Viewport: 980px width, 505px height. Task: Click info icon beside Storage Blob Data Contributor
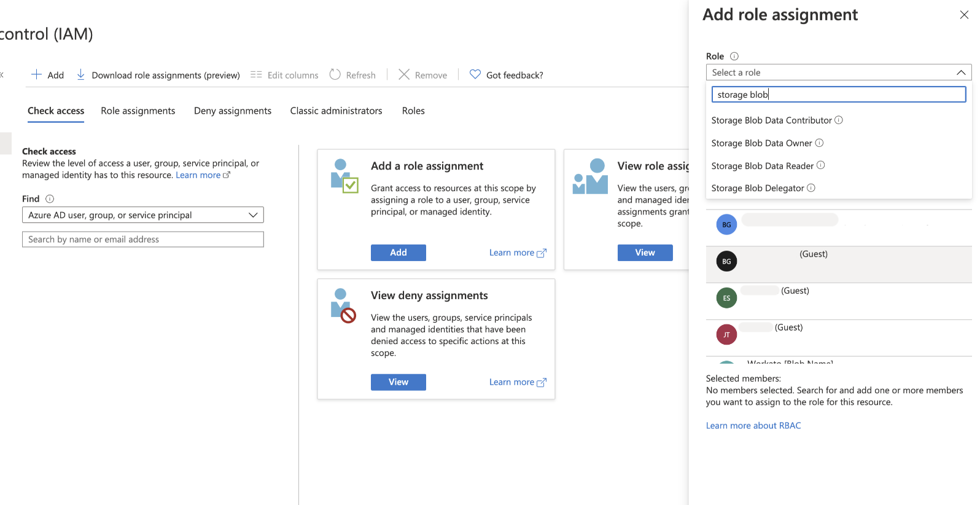coord(839,120)
